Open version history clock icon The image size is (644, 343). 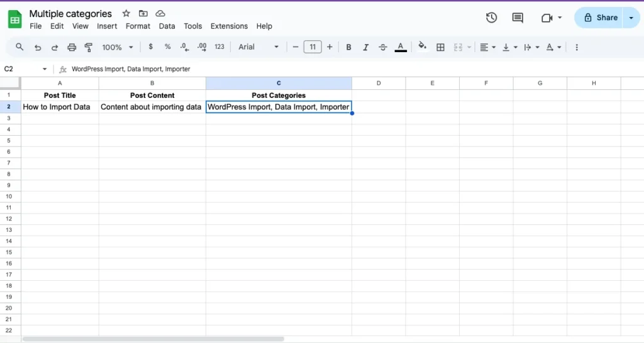click(492, 18)
